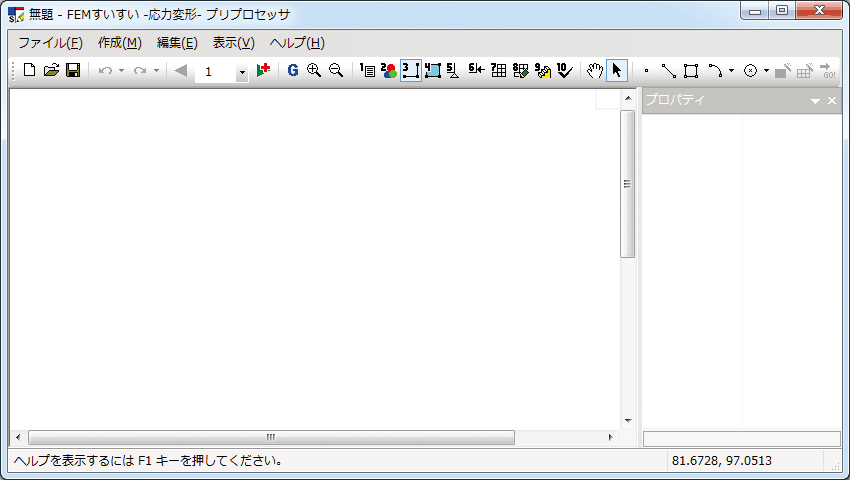Zoom out with the minus magnifier icon
850x480 pixels.
coord(336,71)
